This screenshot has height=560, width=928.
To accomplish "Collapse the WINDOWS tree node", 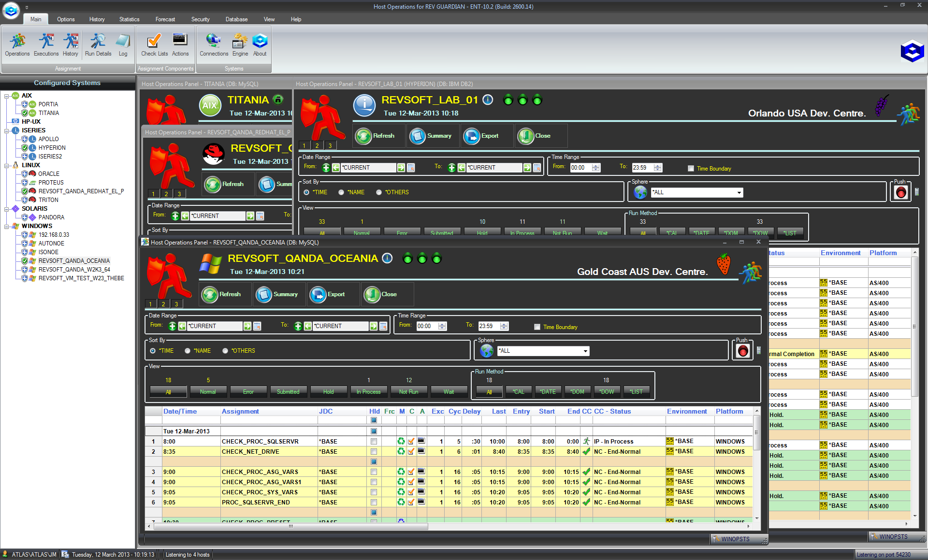I will click(7, 226).
